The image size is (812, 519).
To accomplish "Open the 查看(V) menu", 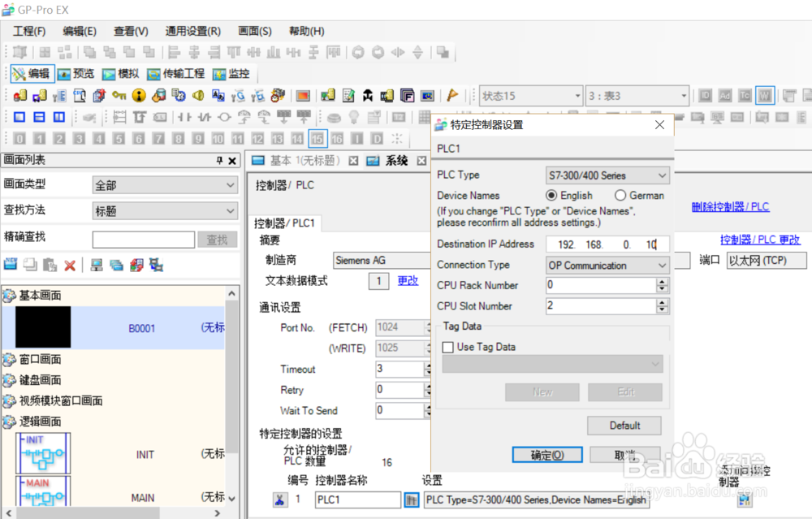I will pos(131,31).
